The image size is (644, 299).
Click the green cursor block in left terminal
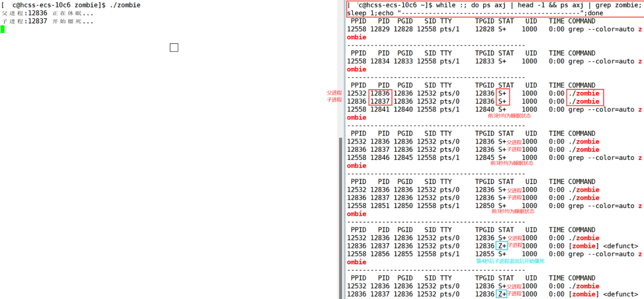click(2, 29)
